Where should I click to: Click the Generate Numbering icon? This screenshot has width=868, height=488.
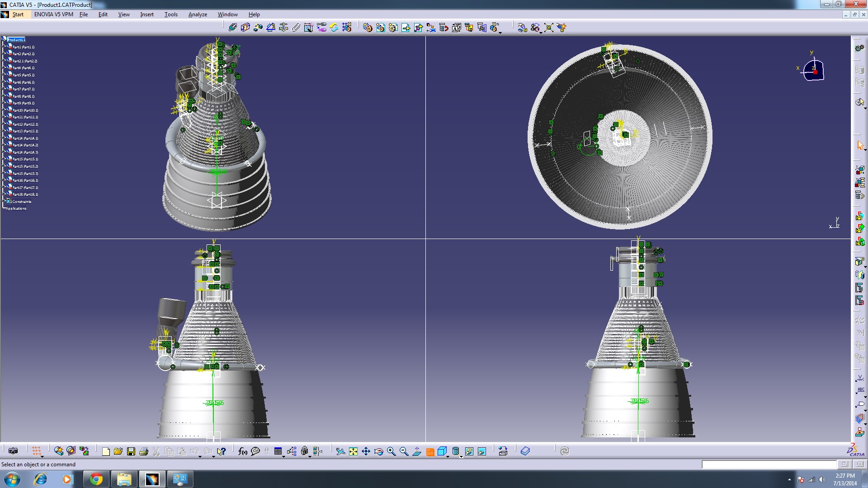[x=457, y=28]
